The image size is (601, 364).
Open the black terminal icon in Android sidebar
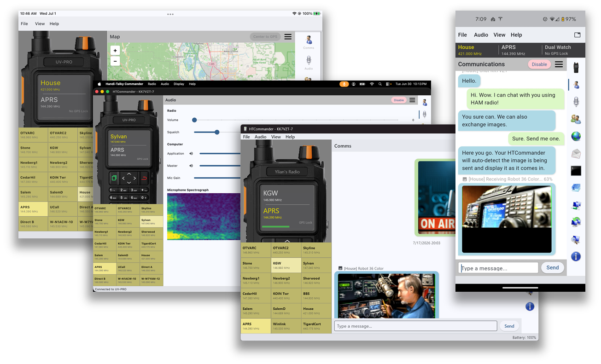point(576,171)
